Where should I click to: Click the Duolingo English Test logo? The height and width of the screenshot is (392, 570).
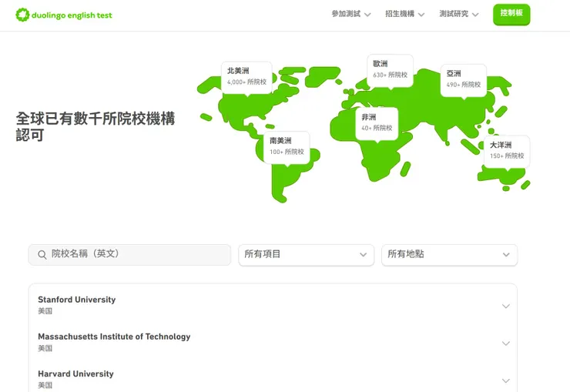(64, 15)
